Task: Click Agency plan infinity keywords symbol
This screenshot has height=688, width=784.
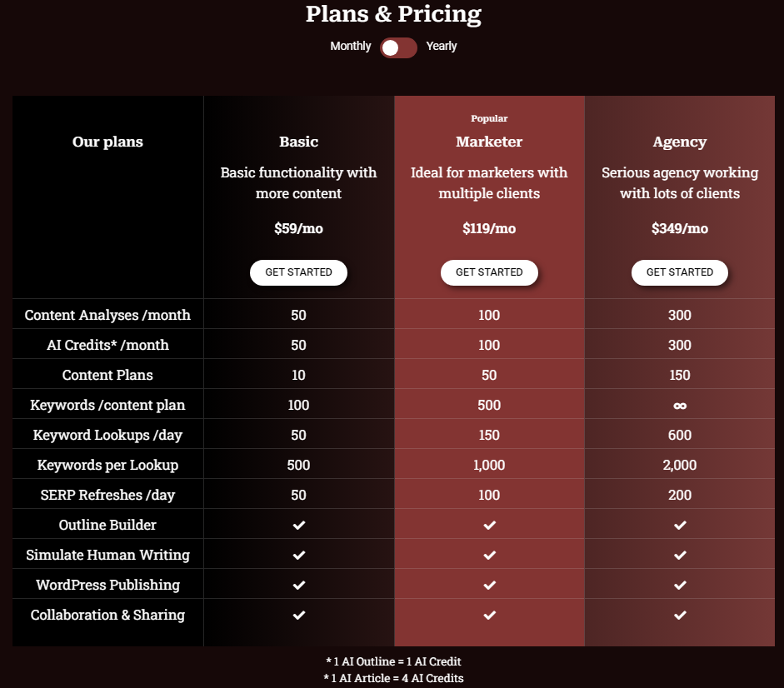Action: click(680, 405)
